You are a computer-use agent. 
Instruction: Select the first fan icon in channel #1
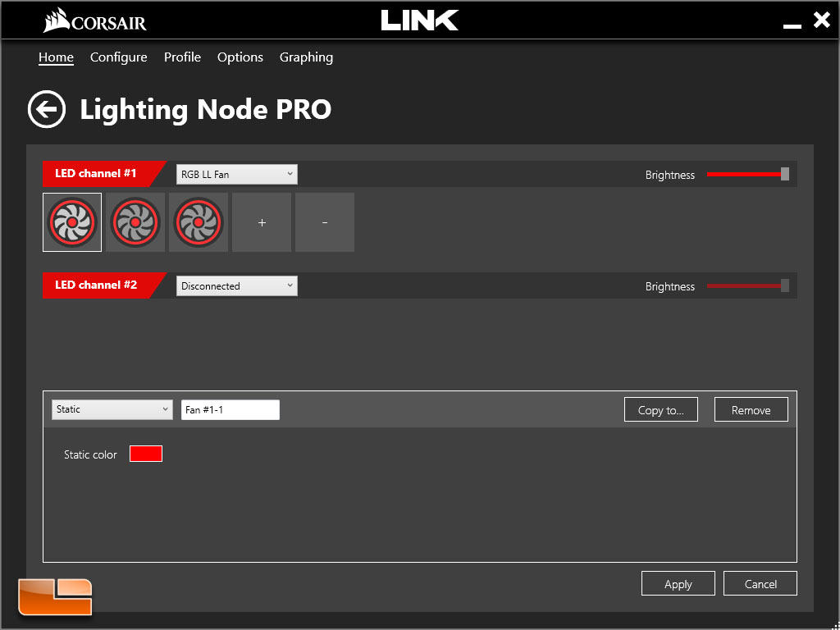pos(72,222)
